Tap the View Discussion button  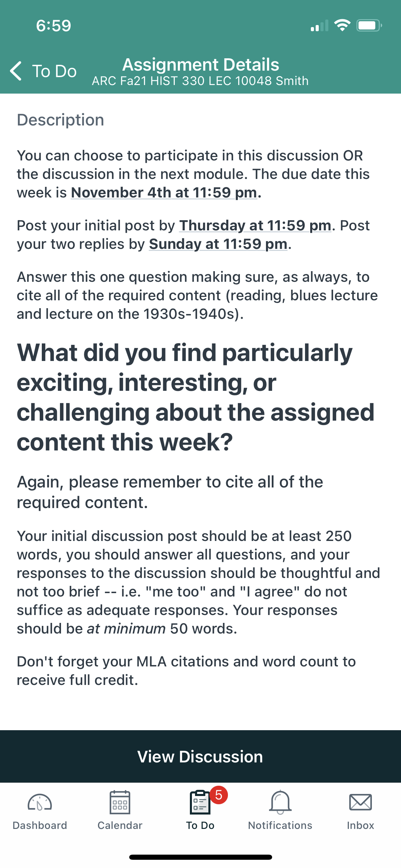click(200, 757)
